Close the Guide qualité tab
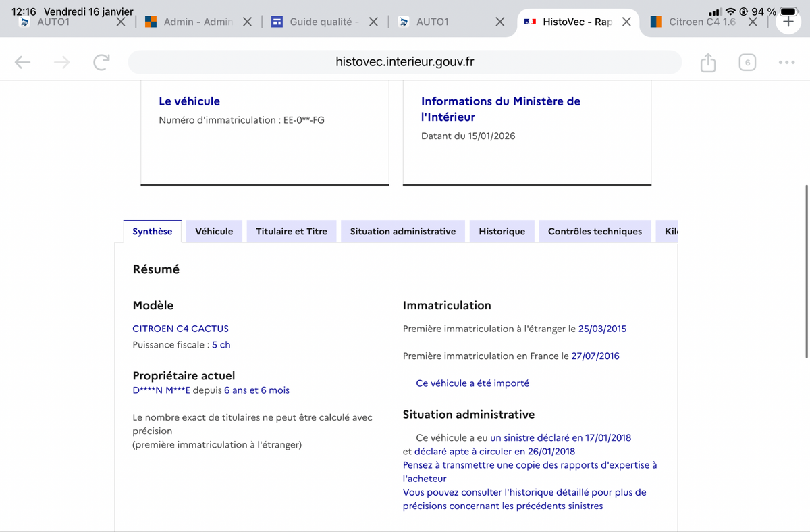 click(373, 22)
